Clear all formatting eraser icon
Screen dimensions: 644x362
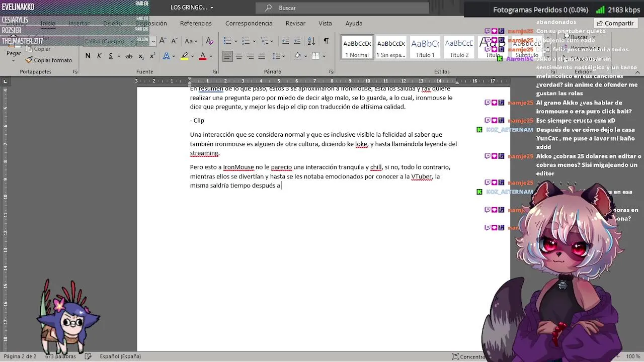[x=210, y=41]
